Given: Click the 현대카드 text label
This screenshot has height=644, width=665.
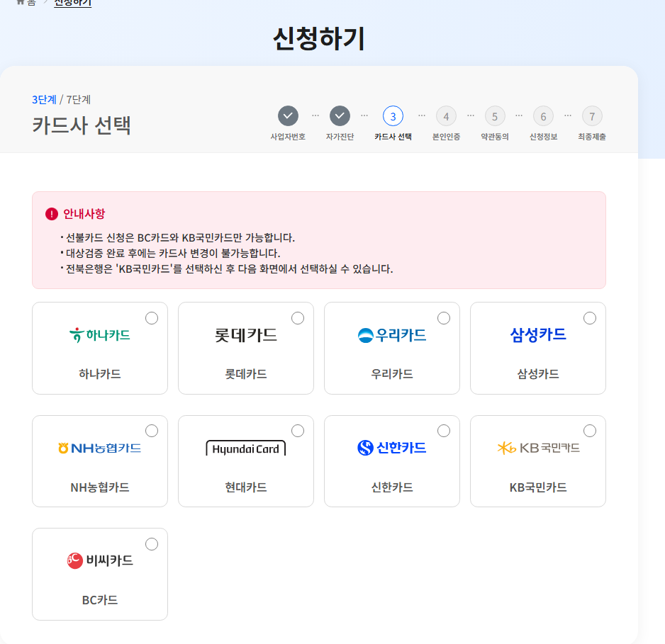Looking at the screenshot, I should point(246,487).
